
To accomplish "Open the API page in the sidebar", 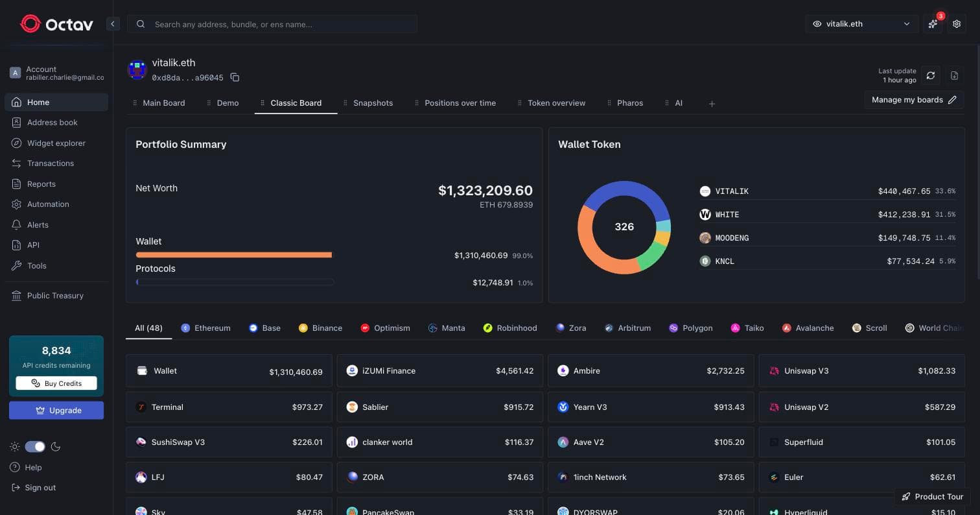I will click(x=56, y=245).
